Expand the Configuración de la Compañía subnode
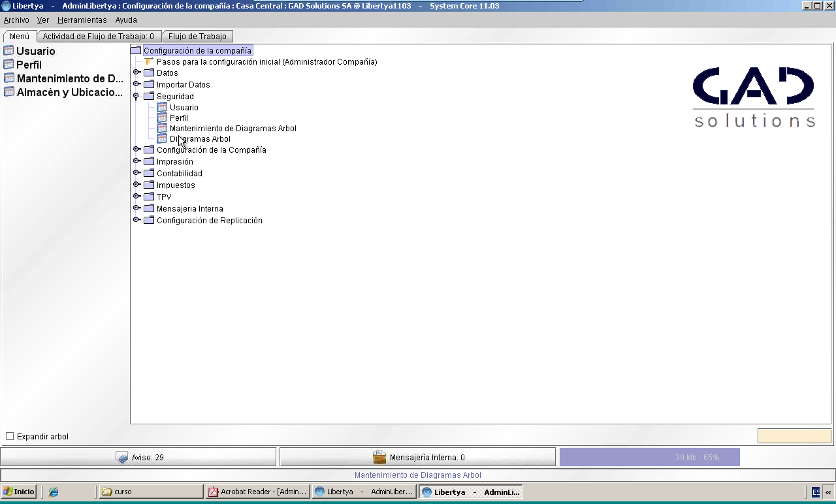The width and height of the screenshot is (836, 504). (137, 150)
